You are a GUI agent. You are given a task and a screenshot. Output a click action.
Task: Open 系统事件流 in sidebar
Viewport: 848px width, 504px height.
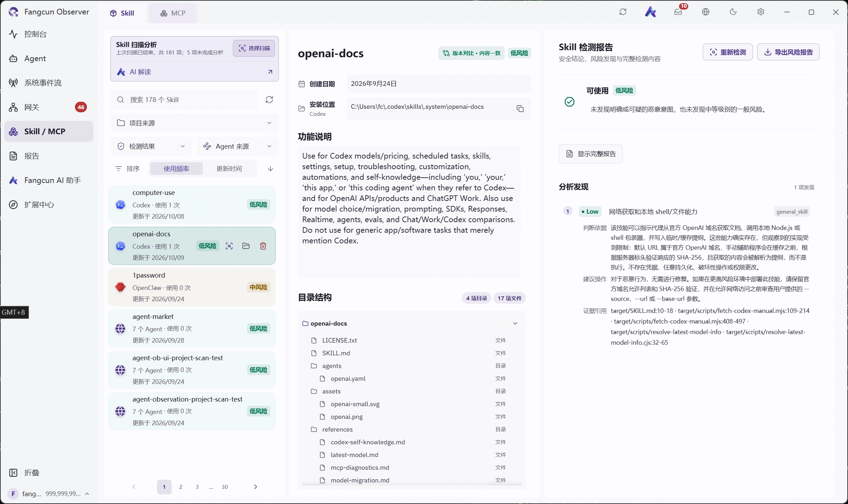49,83
